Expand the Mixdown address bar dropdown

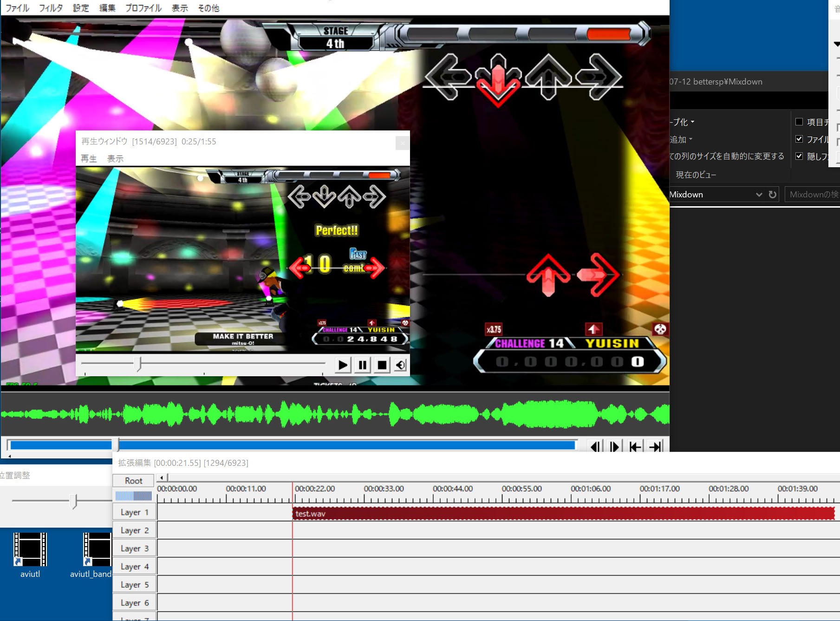click(x=759, y=195)
